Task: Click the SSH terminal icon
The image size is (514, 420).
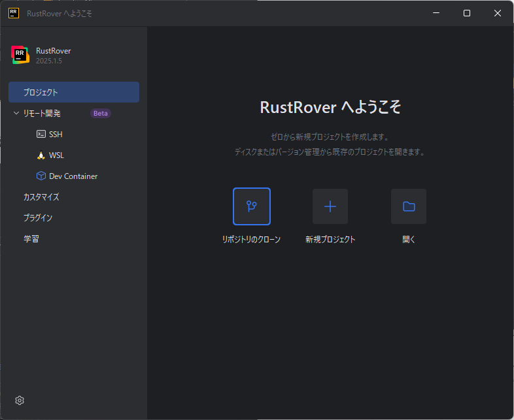Action: [x=41, y=134]
